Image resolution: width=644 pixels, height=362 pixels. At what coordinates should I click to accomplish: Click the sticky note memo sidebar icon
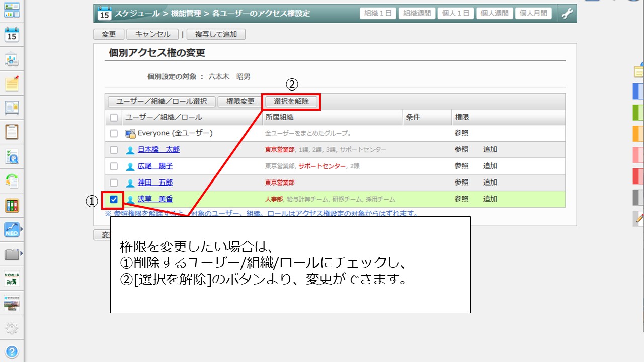coord(12,83)
